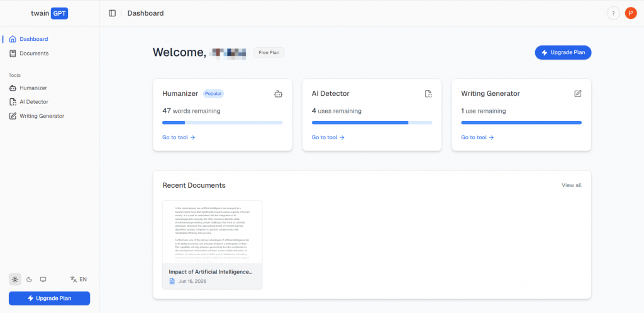This screenshot has width=644, height=313.
Task: Click the Humanizer robot icon in sidebar
Action: pos(13,88)
